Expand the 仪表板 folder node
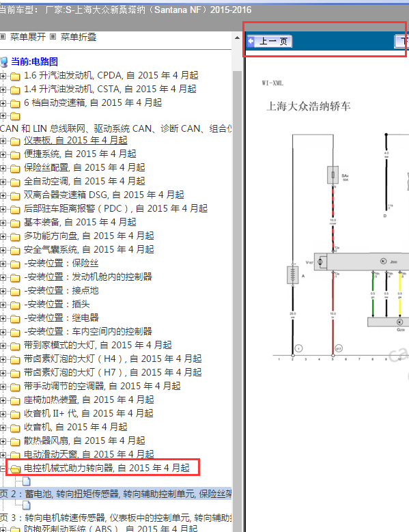Viewport: 409px width, 532px height. point(3,141)
